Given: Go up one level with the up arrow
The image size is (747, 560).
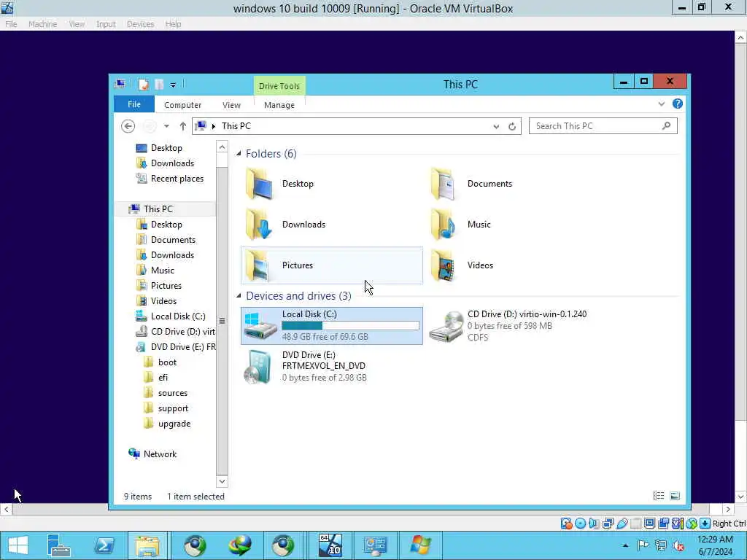Looking at the screenshot, I should click(x=182, y=126).
